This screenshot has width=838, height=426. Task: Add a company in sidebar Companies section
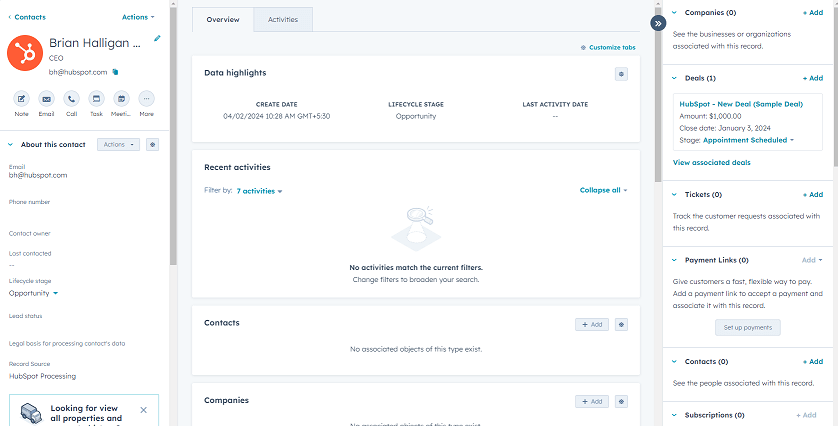[813, 12]
